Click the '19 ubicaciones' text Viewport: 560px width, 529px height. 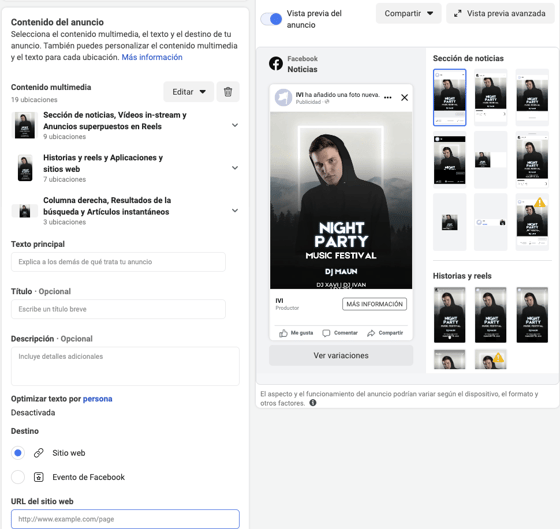(34, 100)
